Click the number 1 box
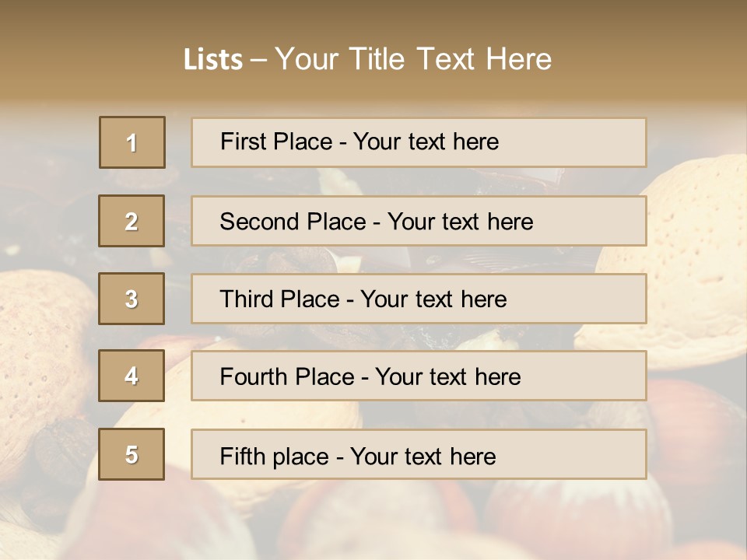This screenshot has height=560, width=747. click(132, 142)
